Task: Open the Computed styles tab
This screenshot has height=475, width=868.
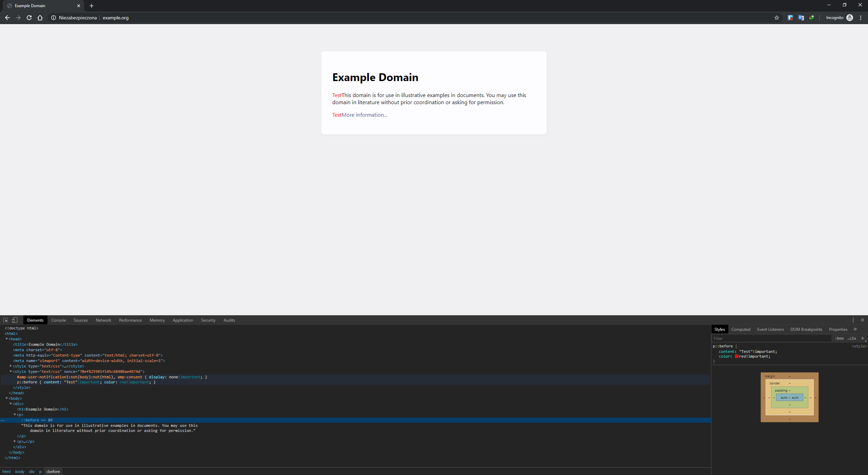Action: coord(741,329)
